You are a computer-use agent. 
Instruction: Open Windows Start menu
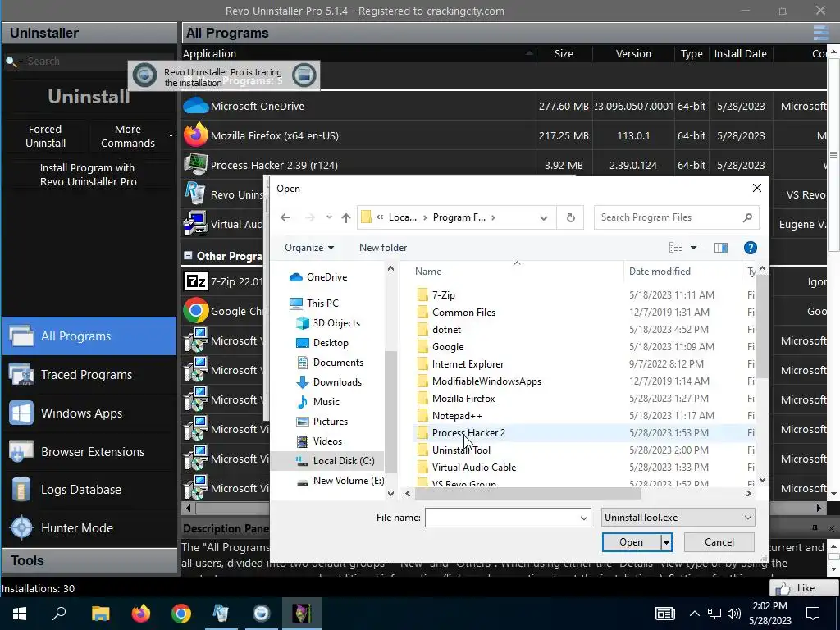pos(20,614)
